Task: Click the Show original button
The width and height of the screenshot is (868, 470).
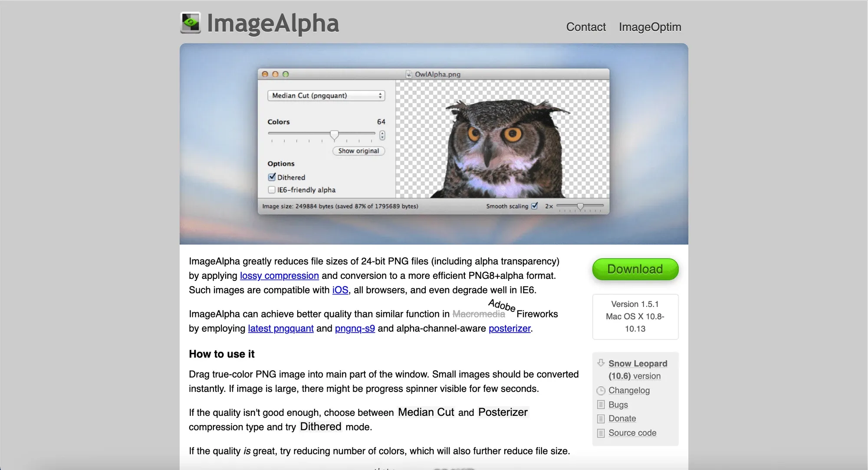Action: pyautogui.click(x=358, y=151)
